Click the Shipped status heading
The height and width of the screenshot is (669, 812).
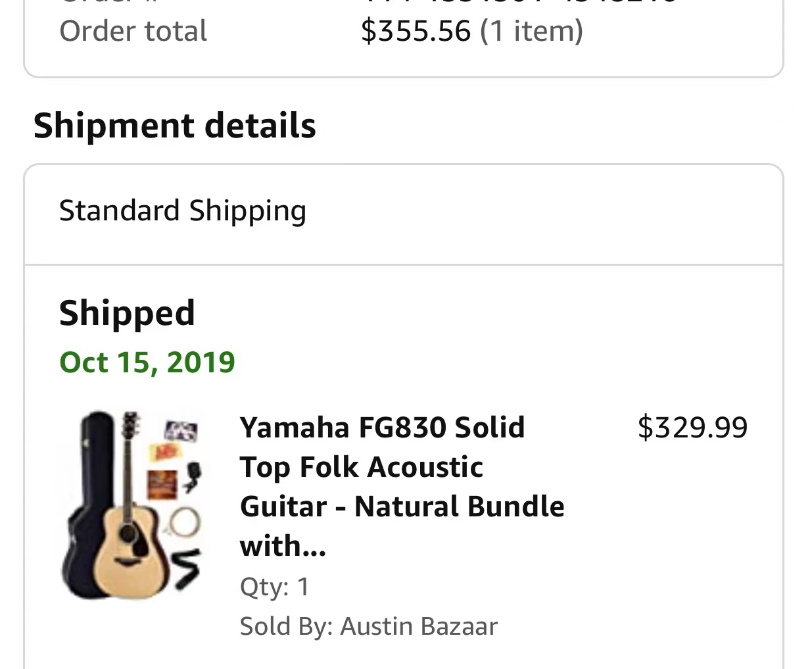click(x=127, y=313)
